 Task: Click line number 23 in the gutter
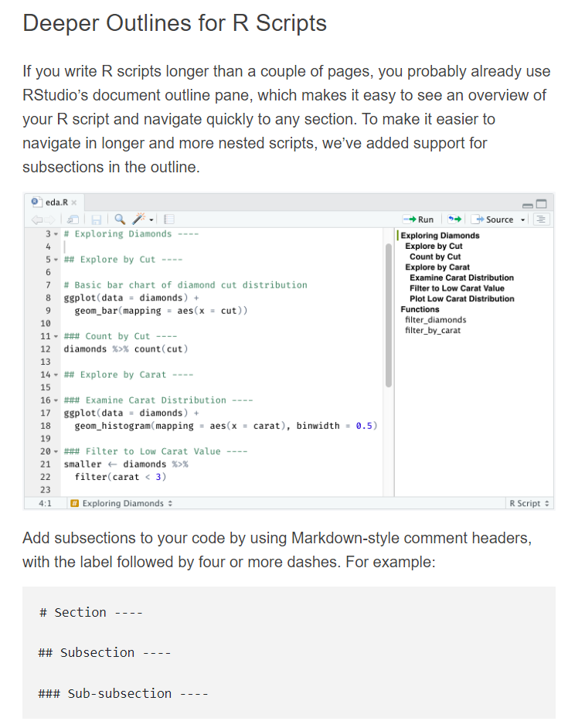tap(46, 490)
